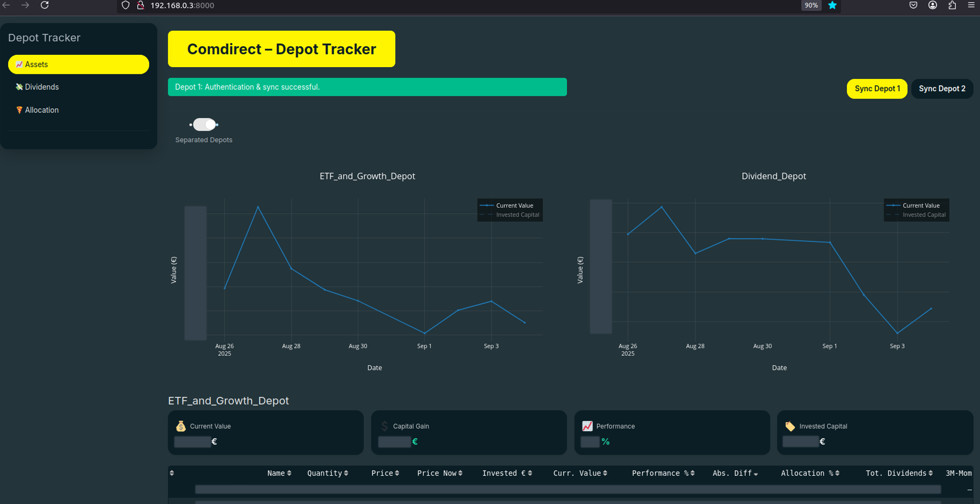Sort the table by Performance % column
The image size is (980, 504).
point(664,473)
